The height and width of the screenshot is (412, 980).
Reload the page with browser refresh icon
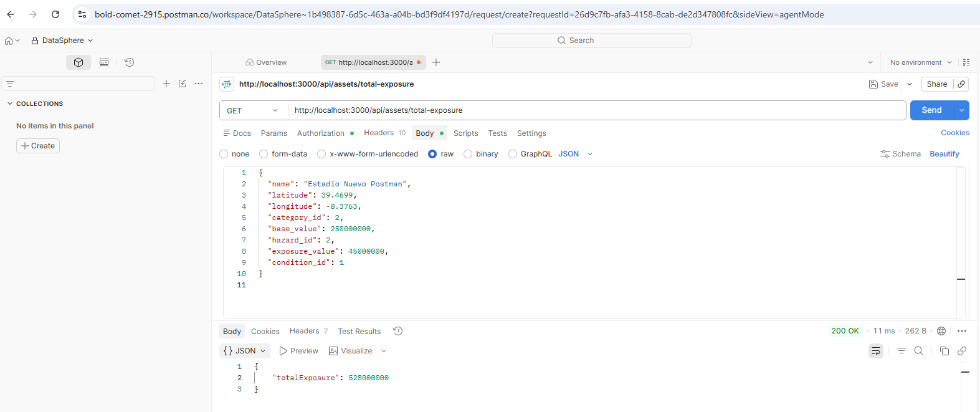[55, 14]
